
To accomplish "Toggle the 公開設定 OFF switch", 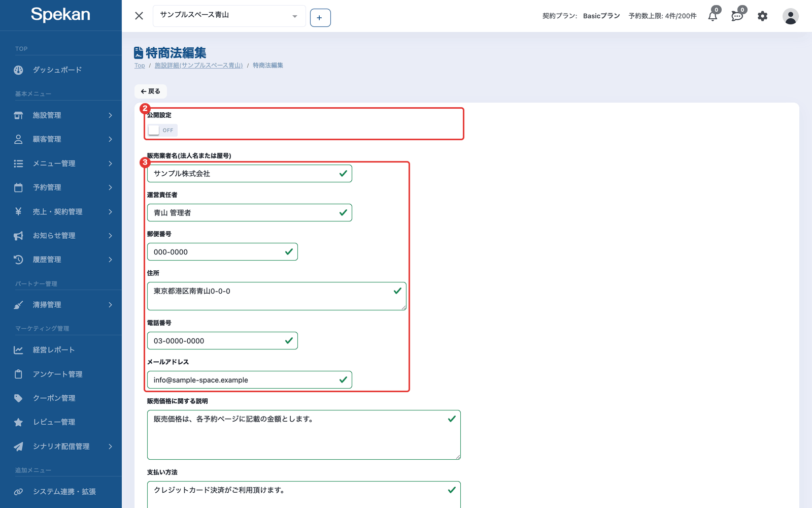I will click(x=162, y=131).
